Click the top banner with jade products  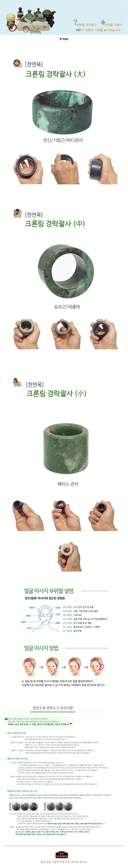(x=64, y=17)
